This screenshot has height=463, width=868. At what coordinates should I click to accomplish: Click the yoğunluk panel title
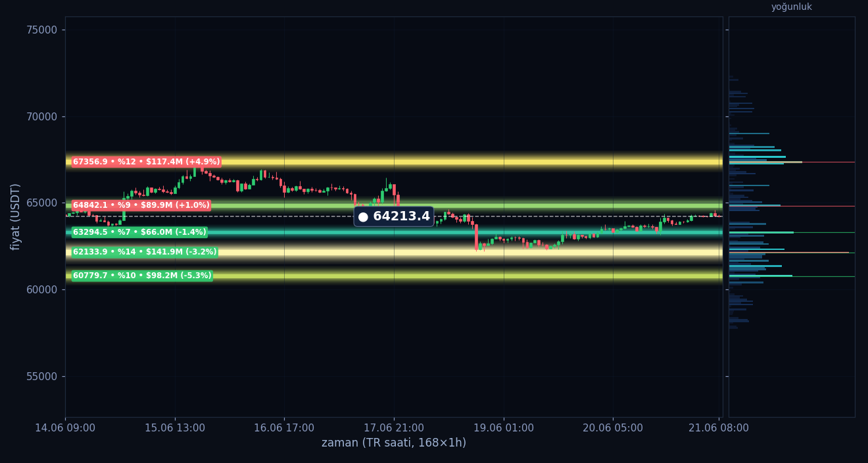(x=792, y=7)
